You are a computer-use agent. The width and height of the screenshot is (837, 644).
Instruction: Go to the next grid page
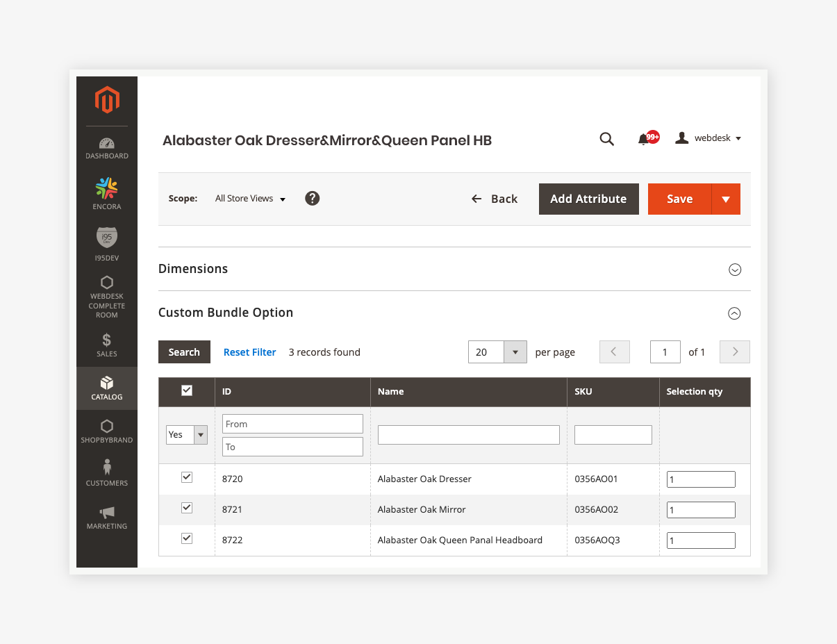[x=735, y=352]
